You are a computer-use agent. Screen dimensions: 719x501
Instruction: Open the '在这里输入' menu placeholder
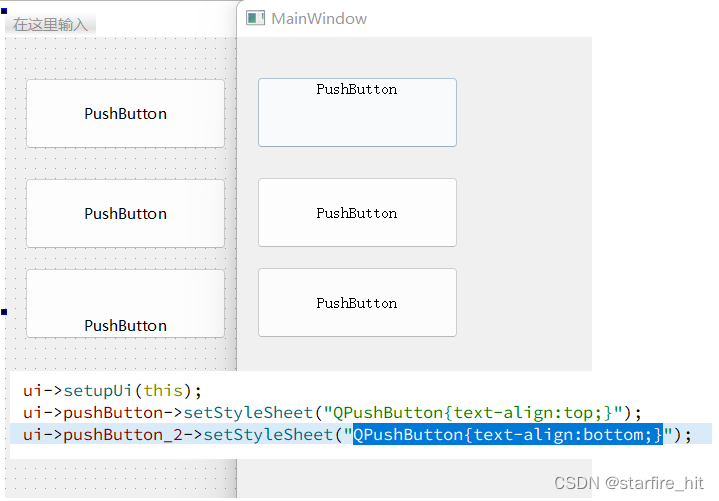50,24
